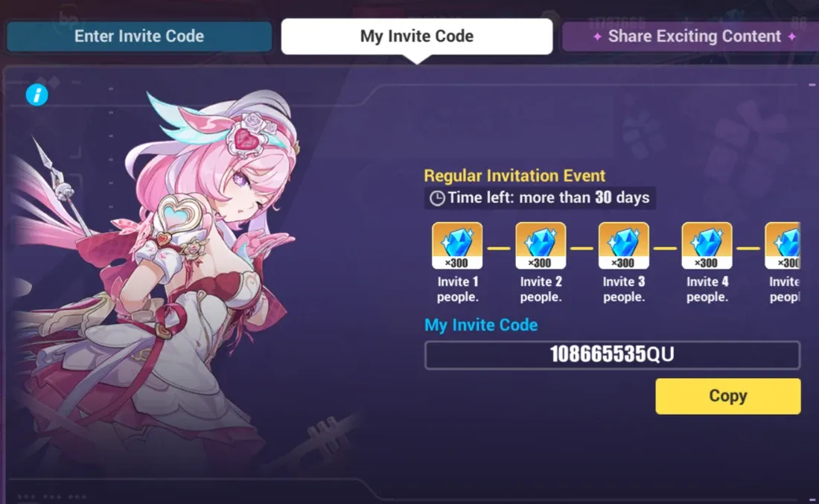The width and height of the screenshot is (819, 504).
Task: Click the My Invite Code section label
Action: pos(480,325)
